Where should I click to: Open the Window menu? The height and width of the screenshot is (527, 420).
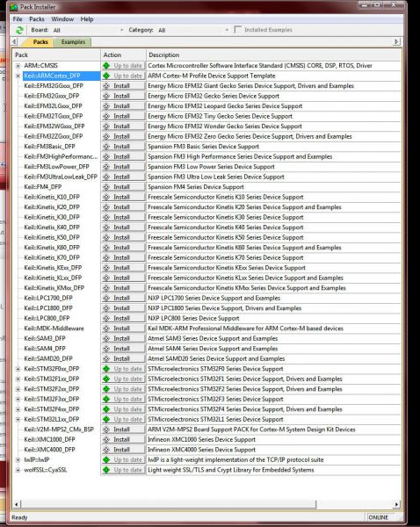[x=62, y=19]
